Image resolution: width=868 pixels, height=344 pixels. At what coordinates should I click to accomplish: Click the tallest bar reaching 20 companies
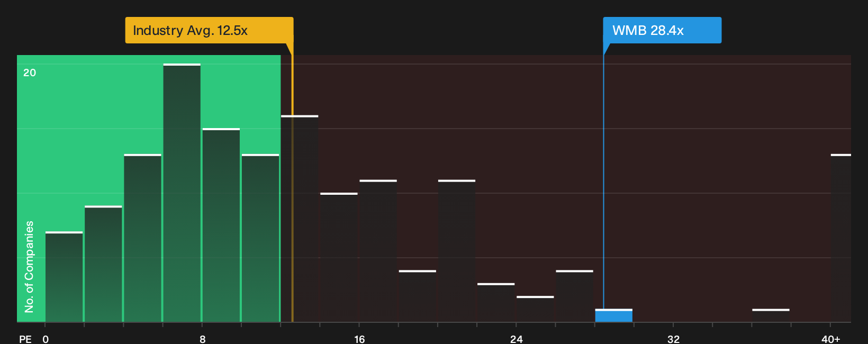click(x=182, y=193)
